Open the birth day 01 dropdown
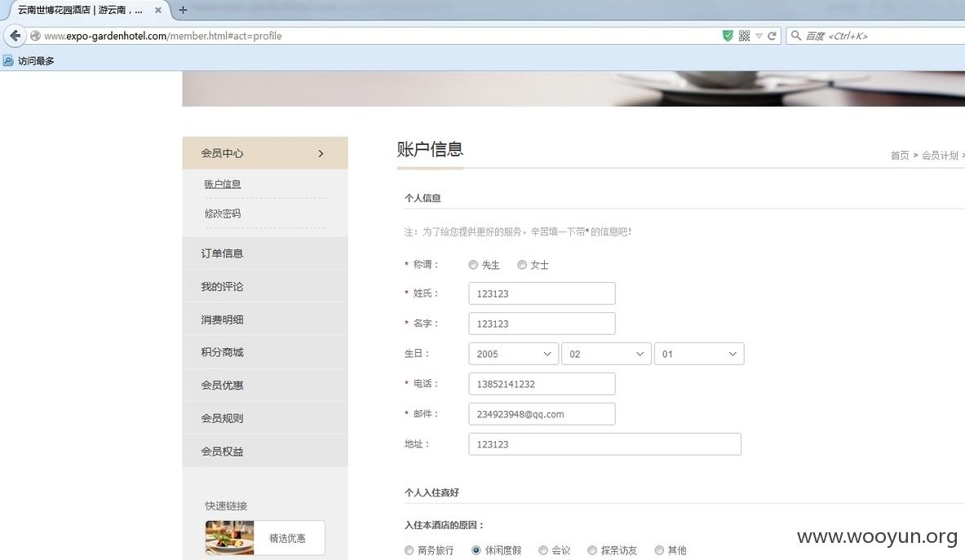Image resolution: width=965 pixels, height=560 pixels. tap(699, 354)
